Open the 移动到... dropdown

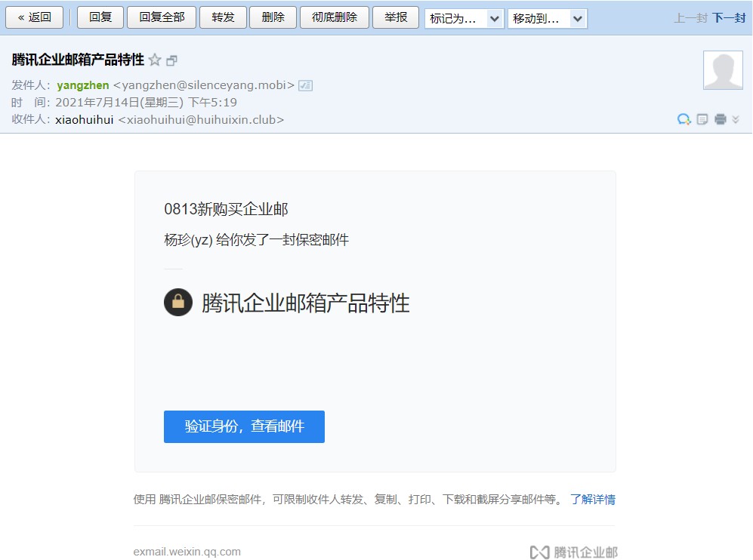point(548,19)
